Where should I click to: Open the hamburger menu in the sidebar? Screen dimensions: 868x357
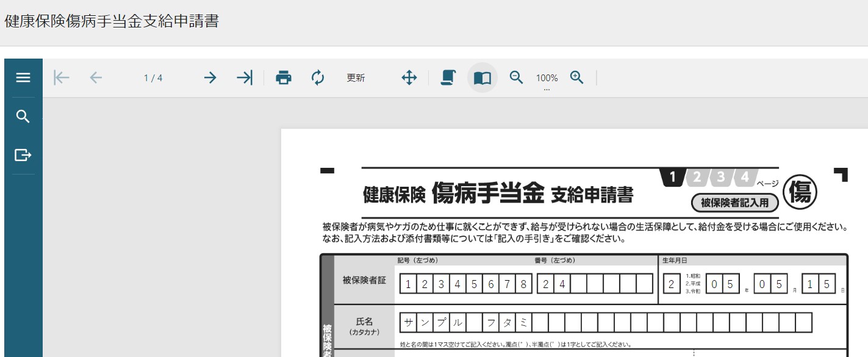coord(23,78)
